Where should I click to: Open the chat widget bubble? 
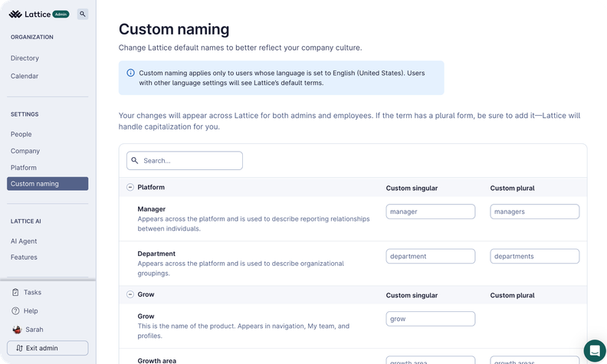[594, 351]
